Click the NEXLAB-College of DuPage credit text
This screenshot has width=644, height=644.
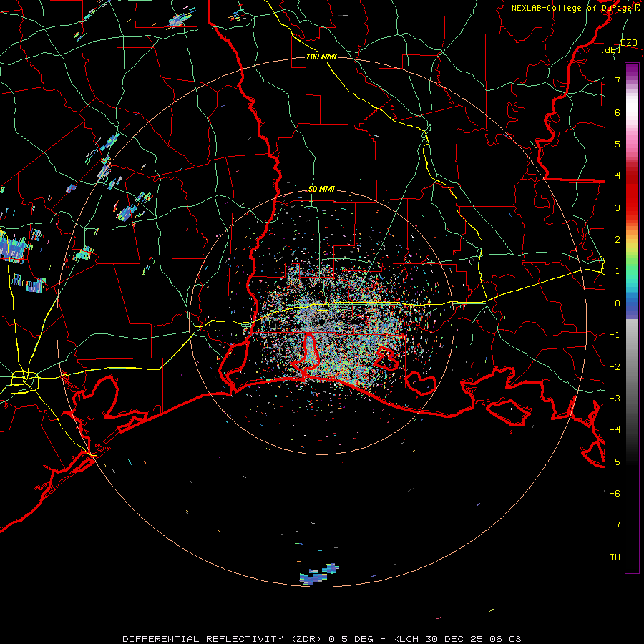pos(576,8)
